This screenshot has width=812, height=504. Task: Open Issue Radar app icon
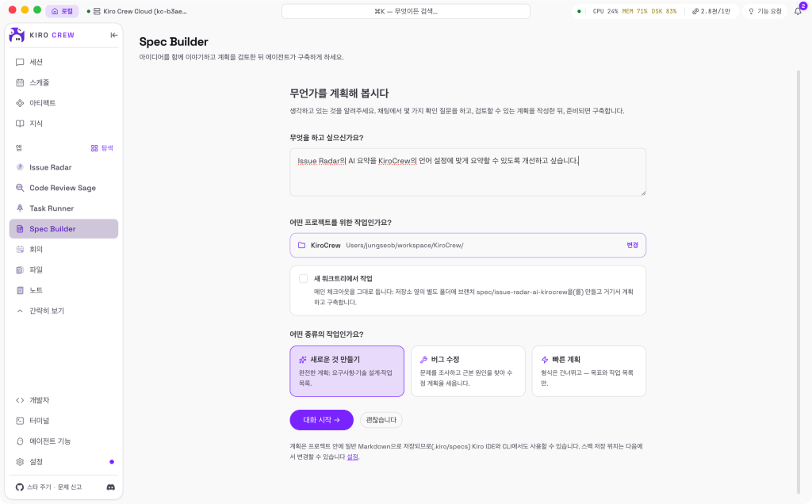pos(20,167)
